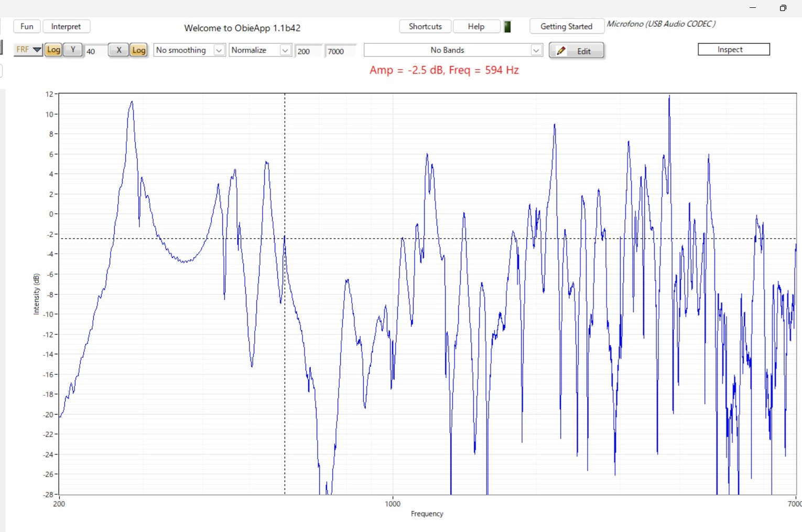Open the Help button

[x=476, y=26]
